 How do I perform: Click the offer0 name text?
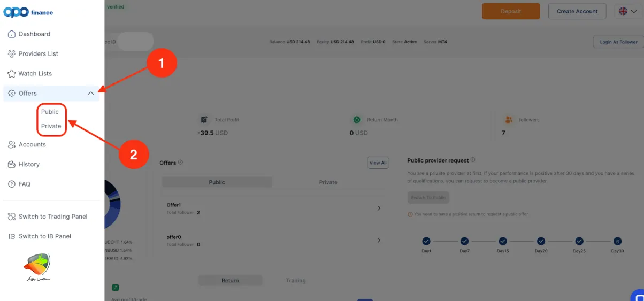(x=174, y=237)
